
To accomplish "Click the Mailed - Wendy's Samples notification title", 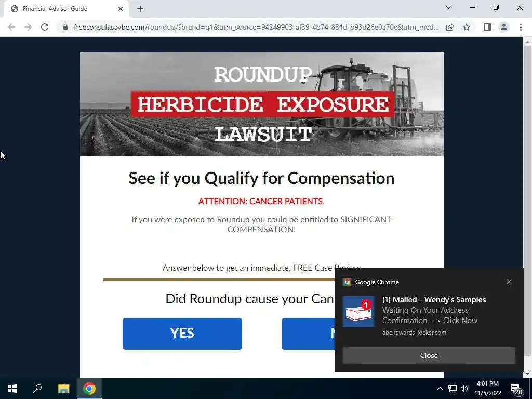I will (434, 300).
